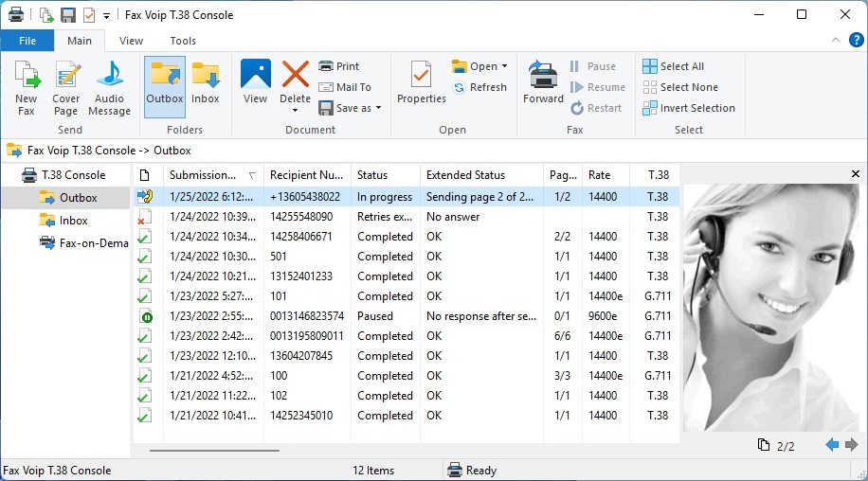Click Invert Selection

click(x=689, y=108)
